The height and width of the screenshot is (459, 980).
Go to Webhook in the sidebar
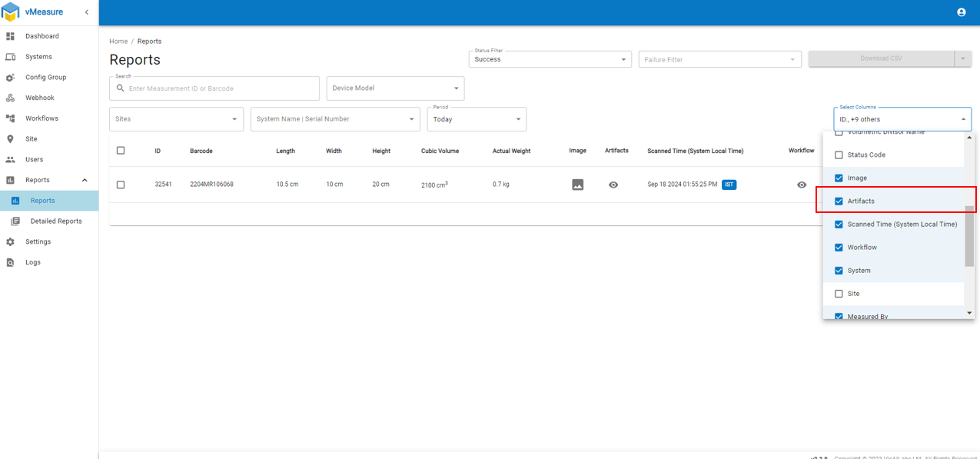39,98
